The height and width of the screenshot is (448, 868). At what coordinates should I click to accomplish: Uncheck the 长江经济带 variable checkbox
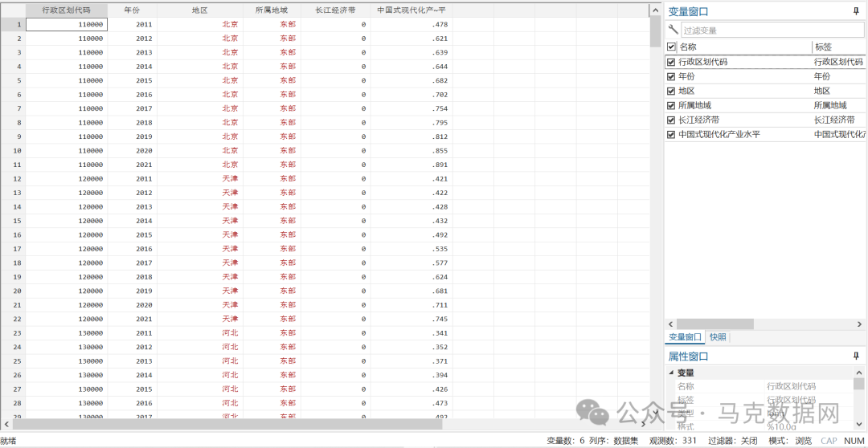click(x=671, y=120)
